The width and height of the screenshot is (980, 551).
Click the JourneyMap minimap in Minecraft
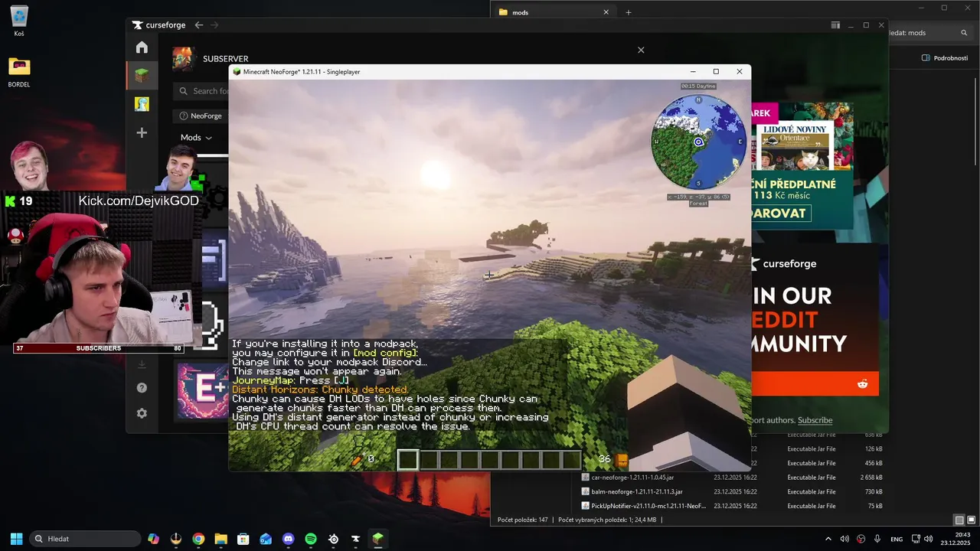[x=698, y=142]
